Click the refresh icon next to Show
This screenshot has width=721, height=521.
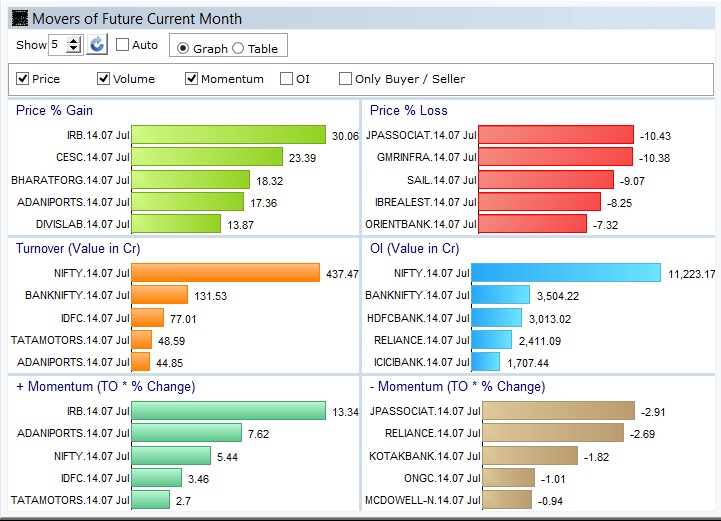97,45
